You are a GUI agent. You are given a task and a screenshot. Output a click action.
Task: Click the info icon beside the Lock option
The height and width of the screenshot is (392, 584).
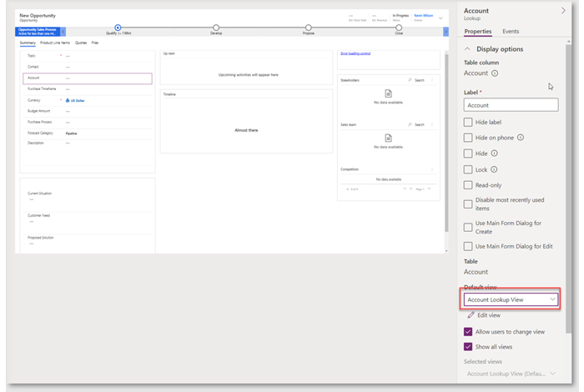[495, 169]
